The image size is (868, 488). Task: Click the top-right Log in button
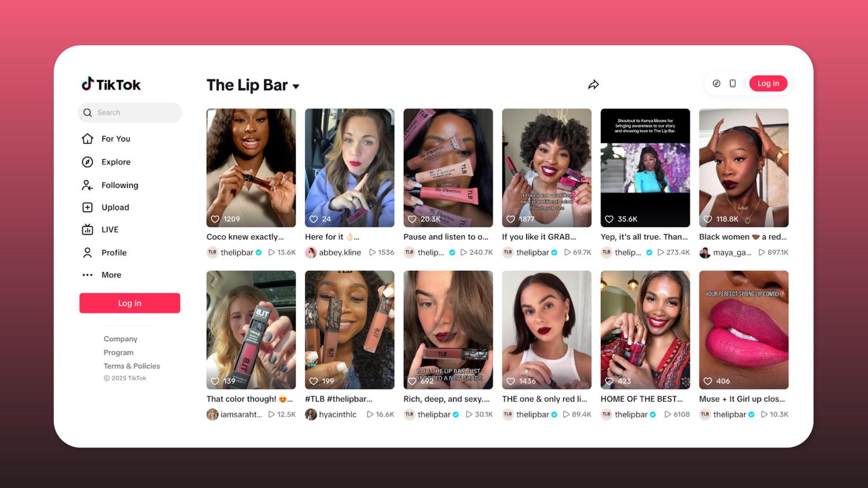[768, 83]
